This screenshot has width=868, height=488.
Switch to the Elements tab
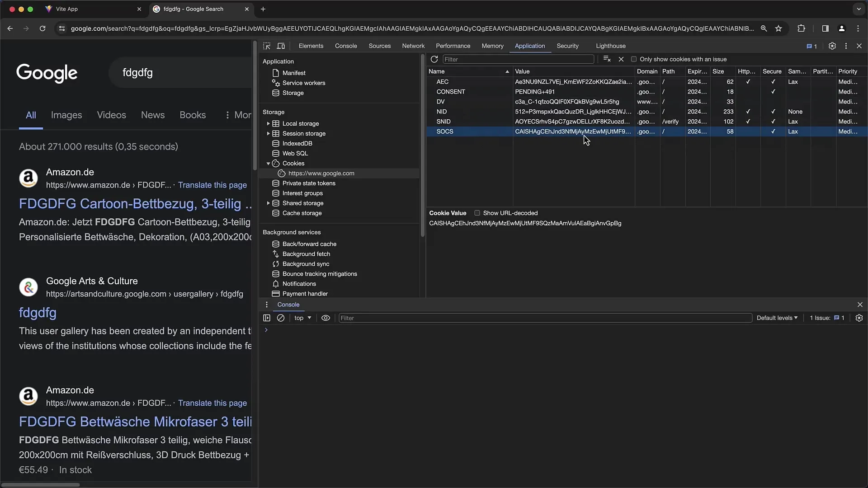pyautogui.click(x=311, y=46)
